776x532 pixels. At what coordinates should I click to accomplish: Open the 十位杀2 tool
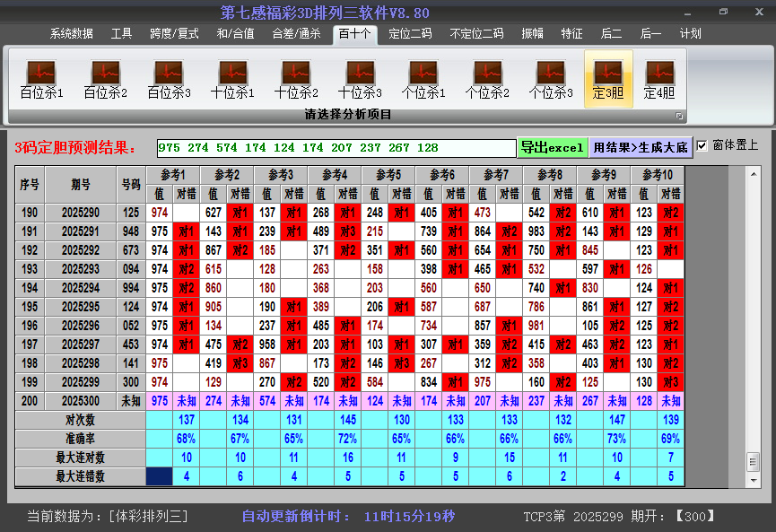[296, 76]
